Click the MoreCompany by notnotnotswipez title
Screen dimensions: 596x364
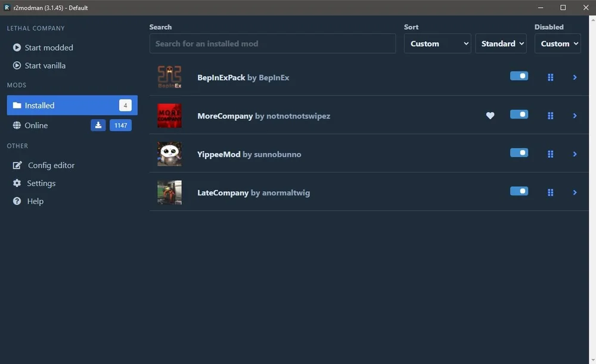(x=264, y=116)
